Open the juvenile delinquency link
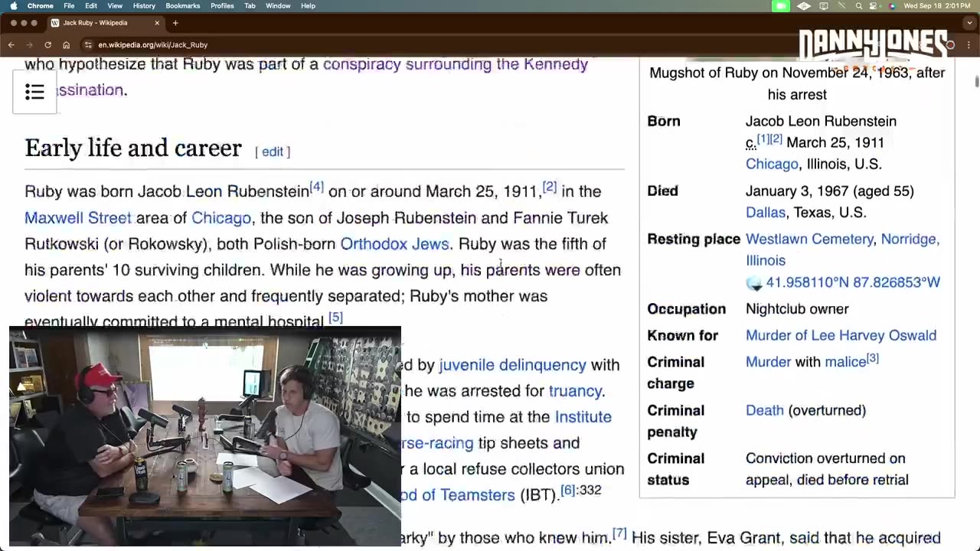980x551 pixels. pos(512,365)
